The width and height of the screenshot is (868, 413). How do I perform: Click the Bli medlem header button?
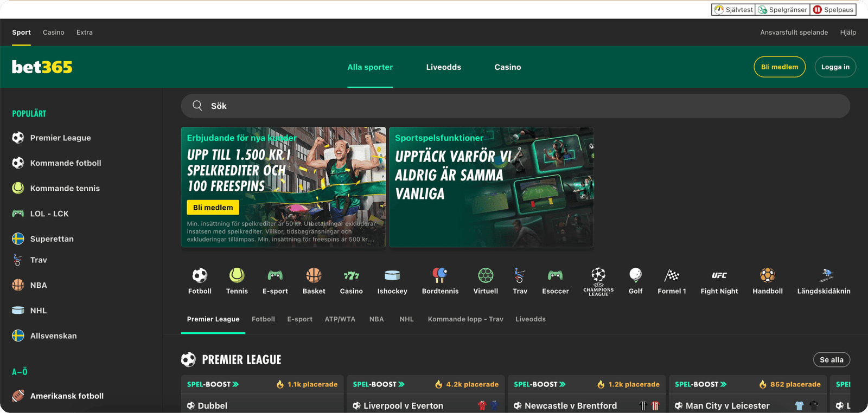click(780, 67)
